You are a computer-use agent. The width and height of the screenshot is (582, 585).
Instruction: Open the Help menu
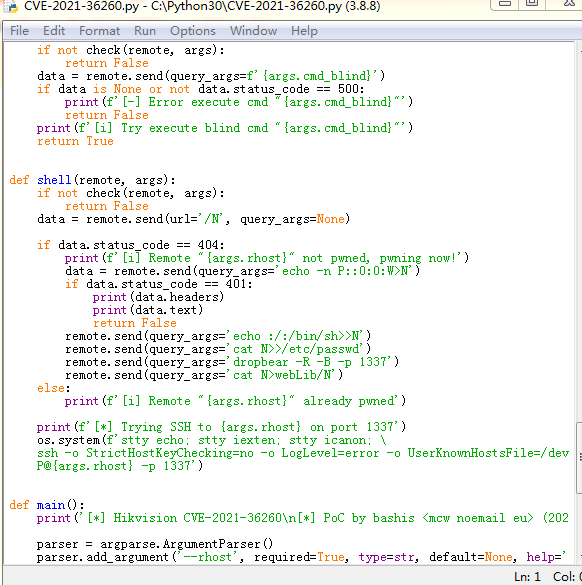304,31
